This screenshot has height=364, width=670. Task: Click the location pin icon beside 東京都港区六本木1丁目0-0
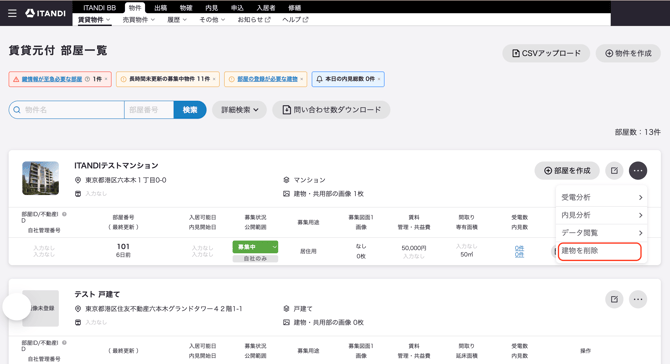tap(78, 180)
